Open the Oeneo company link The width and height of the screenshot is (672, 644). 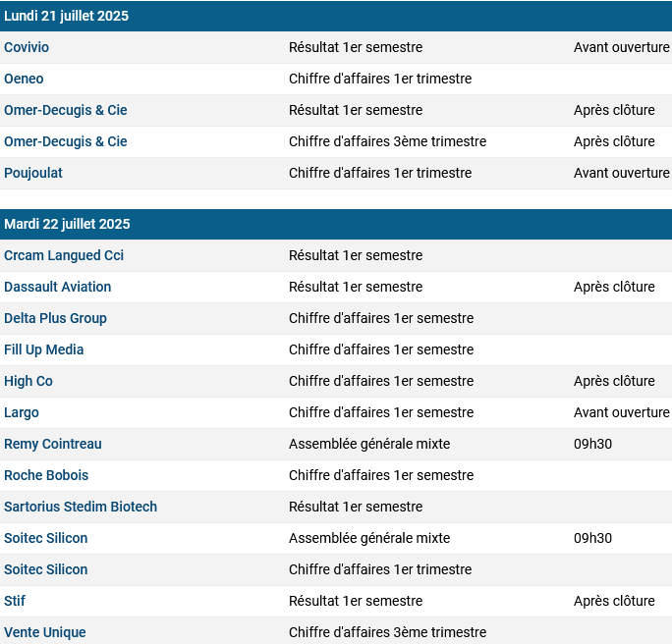(x=24, y=79)
